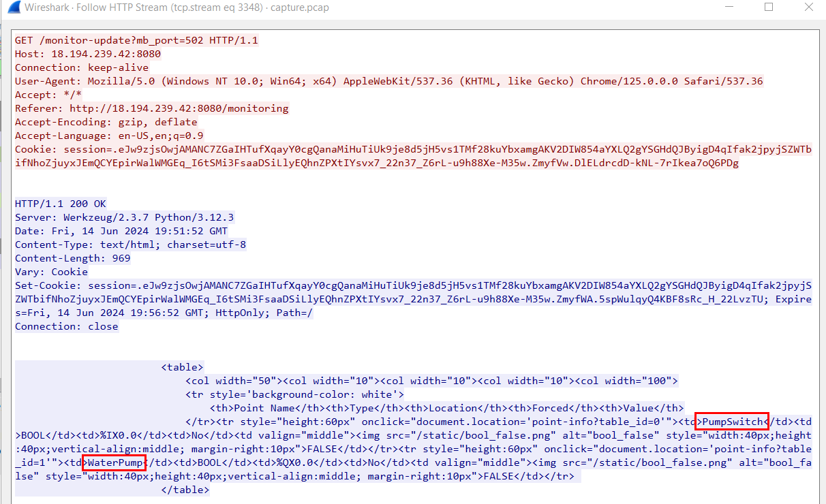Select the User-Agent header line
The image size is (826, 504).
click(x=389, y=81)
